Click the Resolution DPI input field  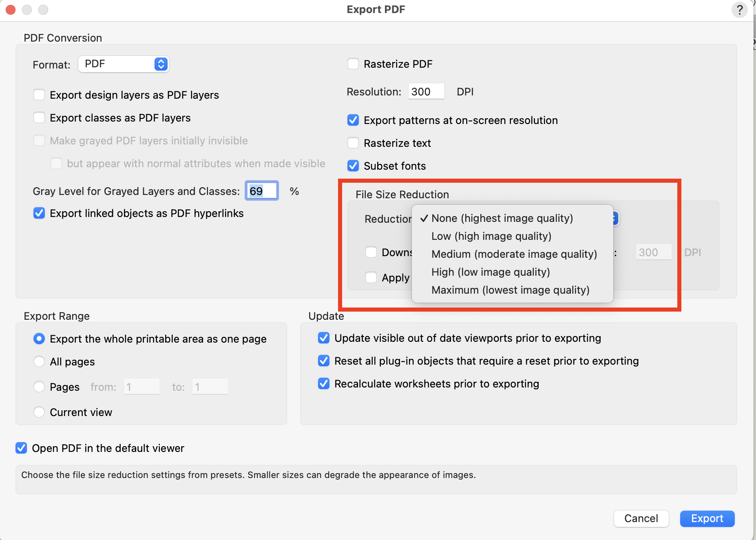coord(426,92)
